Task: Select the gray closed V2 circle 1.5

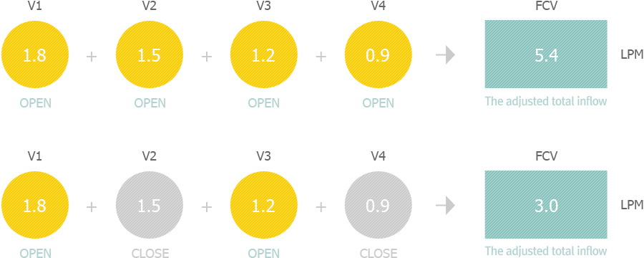Action: coord(150,205)
